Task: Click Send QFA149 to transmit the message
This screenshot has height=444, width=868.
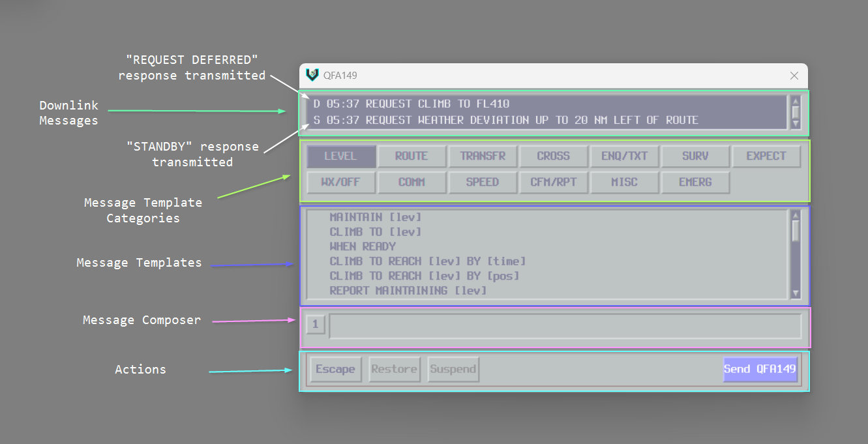Action: point(760,369)
